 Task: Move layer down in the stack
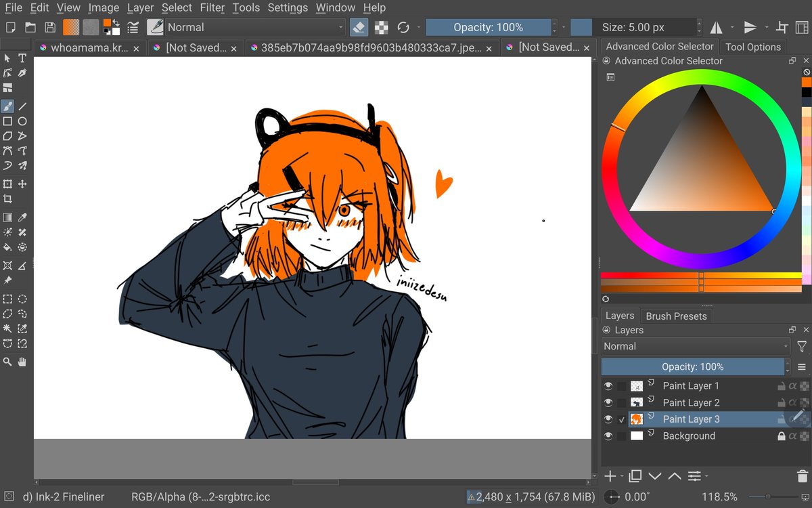[655, 476]
